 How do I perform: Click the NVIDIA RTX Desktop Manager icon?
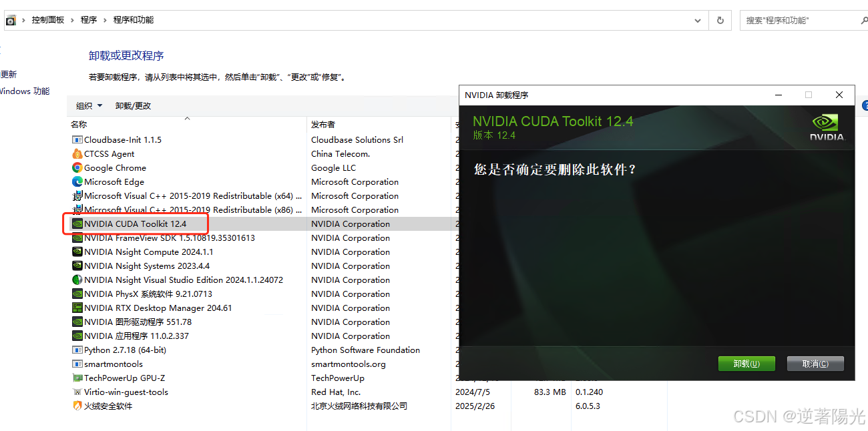pyautogui.click(x=77, y=308)
